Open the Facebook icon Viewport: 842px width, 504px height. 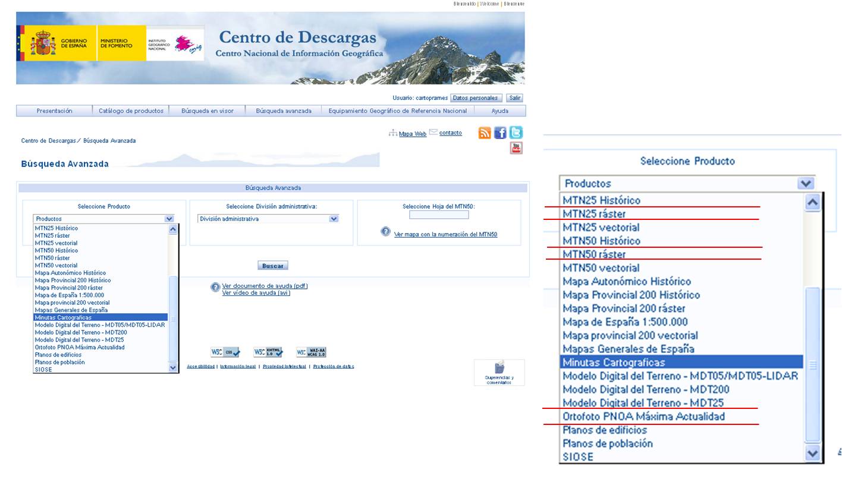(x=500, y=133)
